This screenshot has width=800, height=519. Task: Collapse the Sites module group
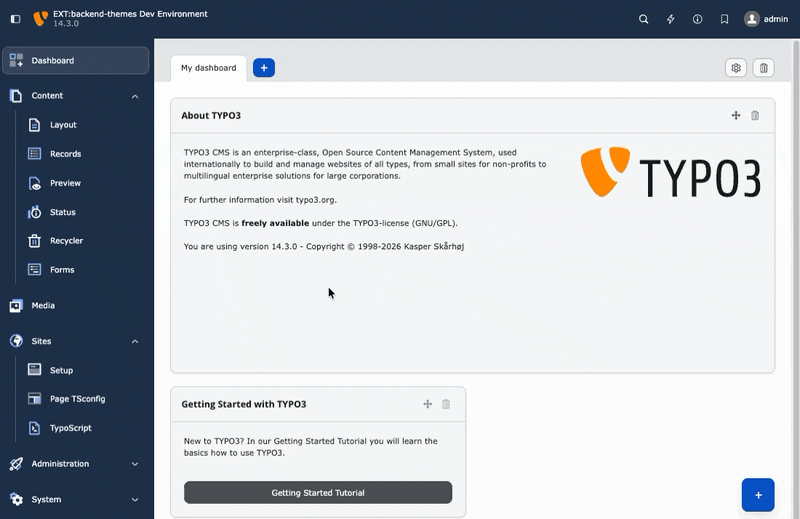(76, 341)
